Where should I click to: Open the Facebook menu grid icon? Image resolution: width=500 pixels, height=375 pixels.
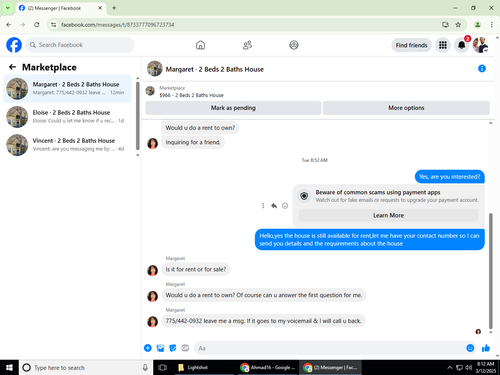443,45
